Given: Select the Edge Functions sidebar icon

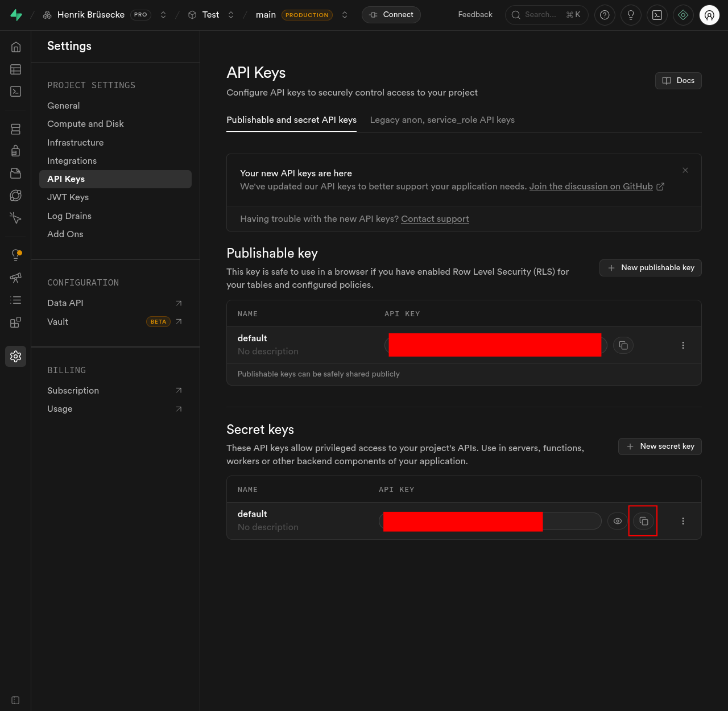Looking at the screenshot, I should click(15, 195).
